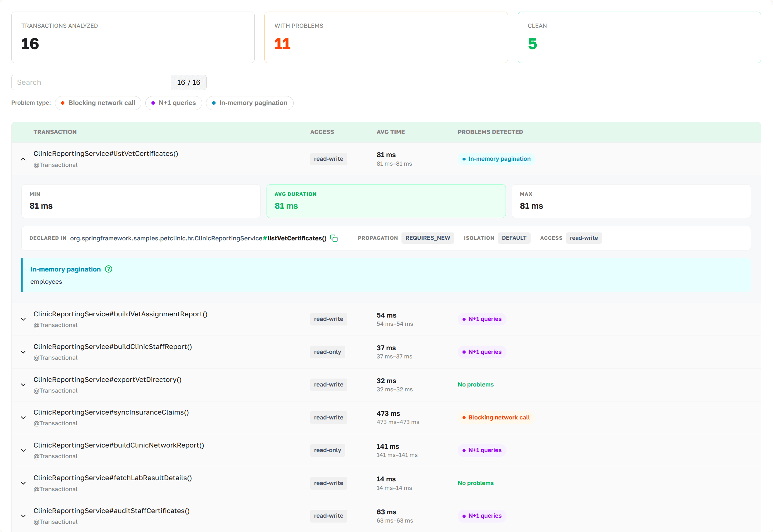Viewport: 773px width, 532px height.
Task: Click the In-memory pagination section heading
Action: (x=65, y=269)
